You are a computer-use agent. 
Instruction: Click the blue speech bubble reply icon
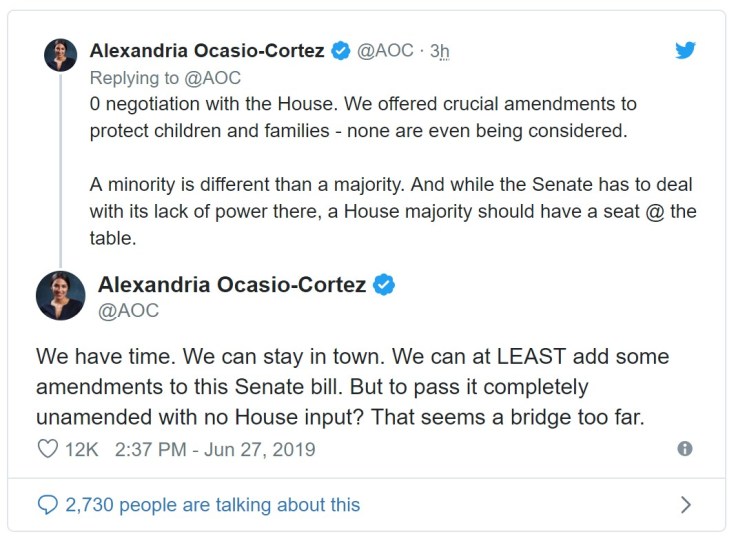pos(47,505)
